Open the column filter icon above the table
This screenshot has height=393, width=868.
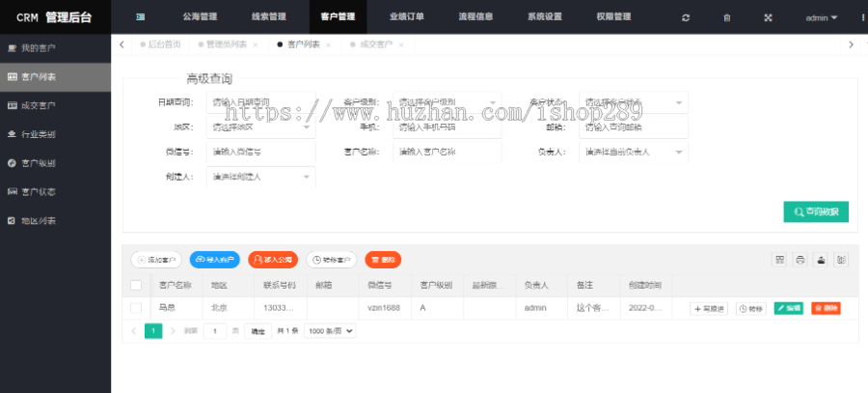(x=779, y=259)
